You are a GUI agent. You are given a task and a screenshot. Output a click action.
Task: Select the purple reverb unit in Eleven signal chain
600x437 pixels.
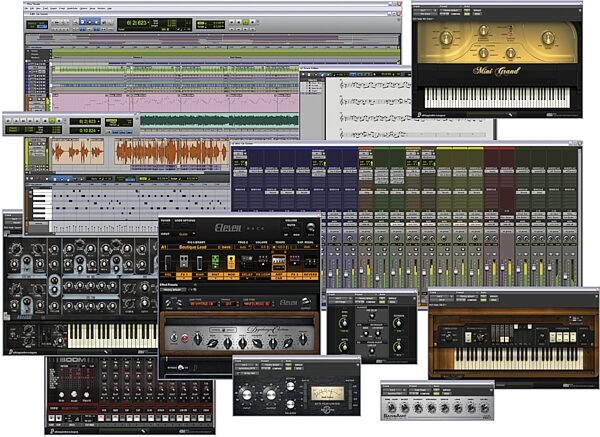coord(294,260)
